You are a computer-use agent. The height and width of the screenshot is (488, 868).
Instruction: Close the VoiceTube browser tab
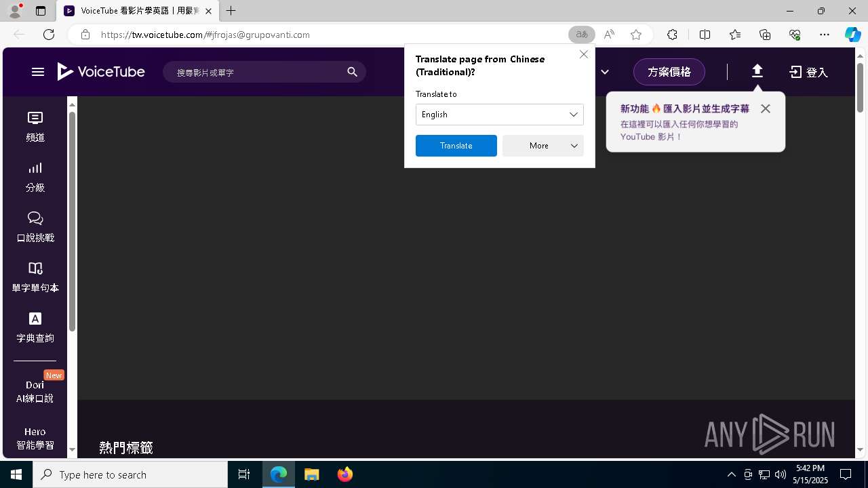point(208,11)
